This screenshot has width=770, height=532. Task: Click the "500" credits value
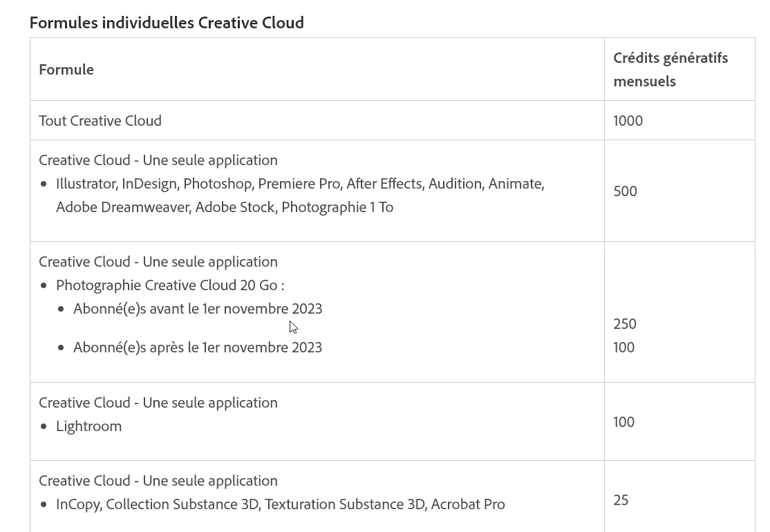[625, 191]
